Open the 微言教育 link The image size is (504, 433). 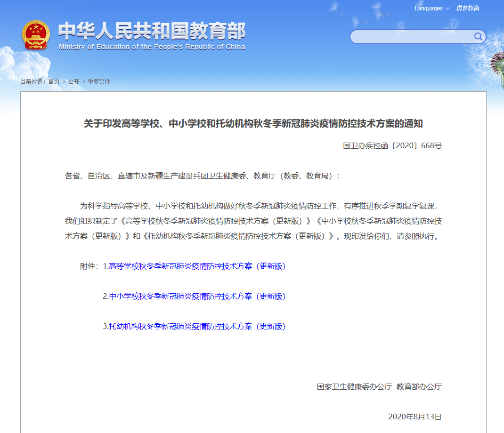point(468,8)
